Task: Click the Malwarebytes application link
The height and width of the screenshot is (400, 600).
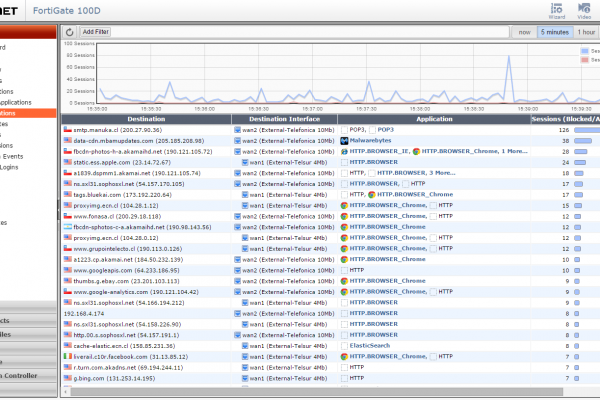Action: tap(370, 140)
